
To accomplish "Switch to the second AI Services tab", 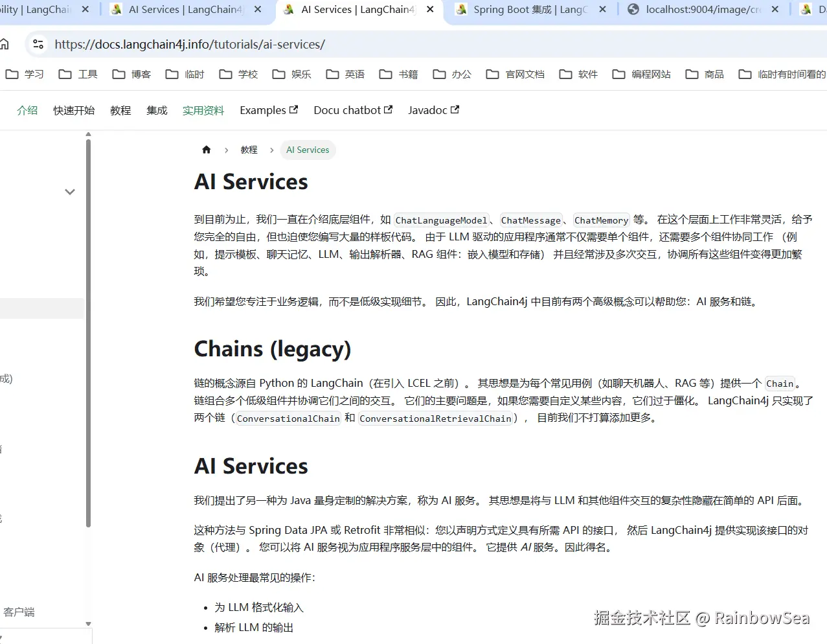I will coord(187,10).
